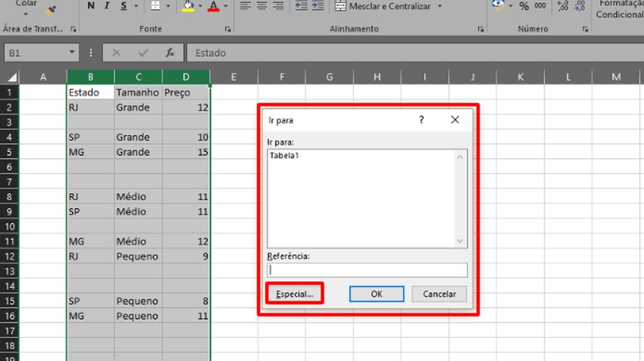Apply thousands separator (000) style
This screenshot has width=644, height=361.
[x=540, y=6]
